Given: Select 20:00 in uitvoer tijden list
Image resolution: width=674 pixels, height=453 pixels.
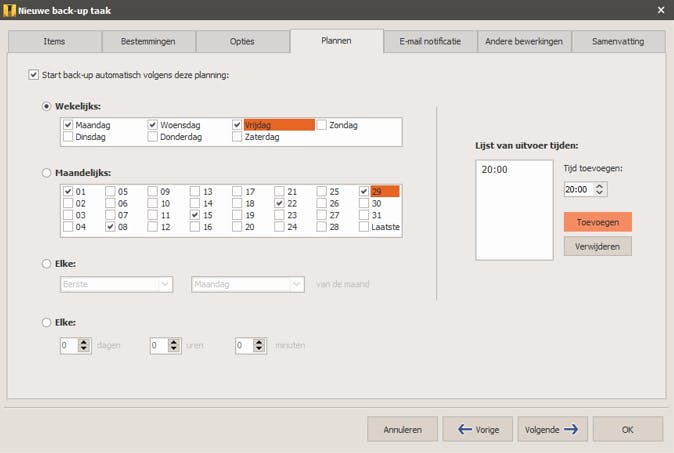Looking at the screenshot, I should pyautogui.click(x=494, y=169).
